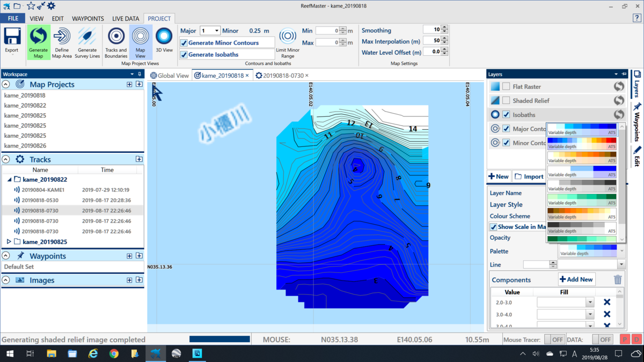
Task: Click the Limit Minor Range icon
Action: tap(288, 36)
